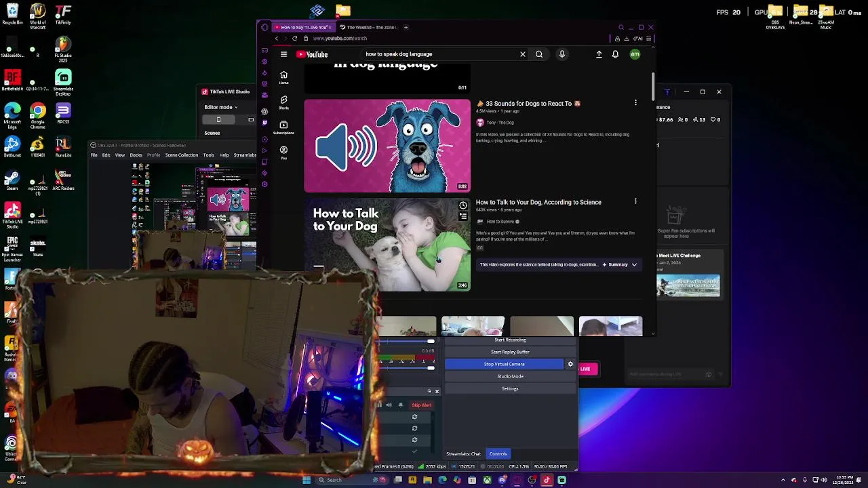
Task: Open Streamlabs Desktop shortcut
Action: (63, 83)
